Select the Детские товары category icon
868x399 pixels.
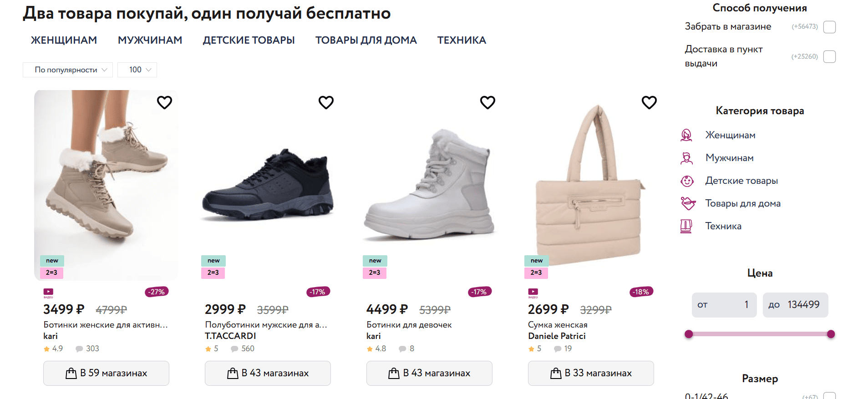point(687,181)
